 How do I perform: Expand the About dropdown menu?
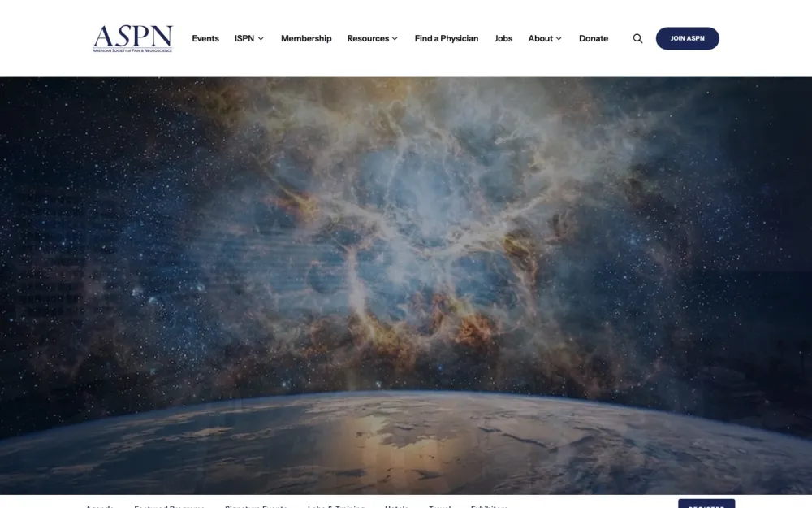click(x=545, y=38)
